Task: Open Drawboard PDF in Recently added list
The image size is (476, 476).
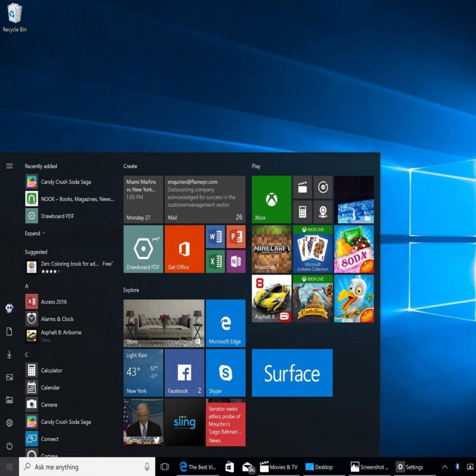Action: click(x=70, y=216)
